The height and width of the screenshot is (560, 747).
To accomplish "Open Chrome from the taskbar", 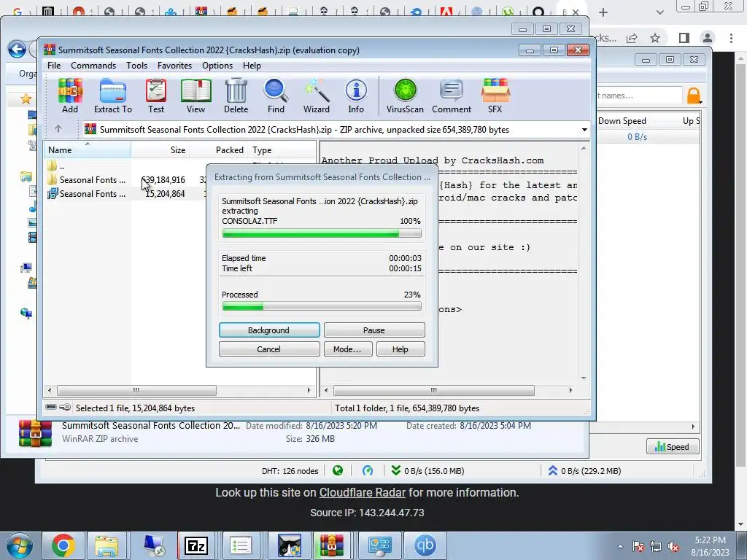I will [63, 545].
